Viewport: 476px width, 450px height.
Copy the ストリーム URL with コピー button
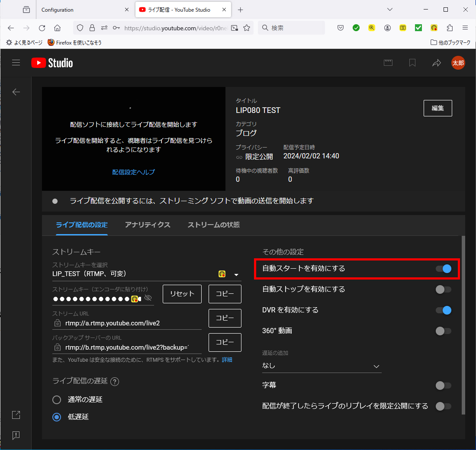225,318
